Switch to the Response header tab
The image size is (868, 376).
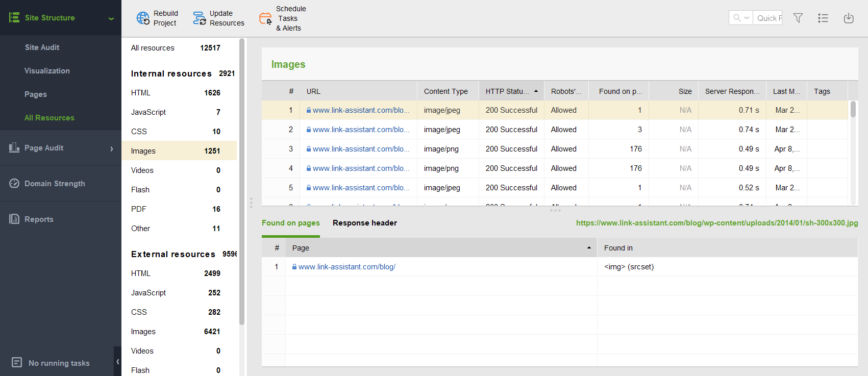click(x=365, y=223)
